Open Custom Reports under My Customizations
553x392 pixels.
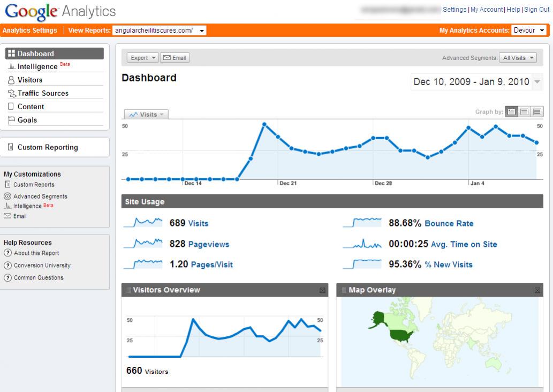pos(34,185)
